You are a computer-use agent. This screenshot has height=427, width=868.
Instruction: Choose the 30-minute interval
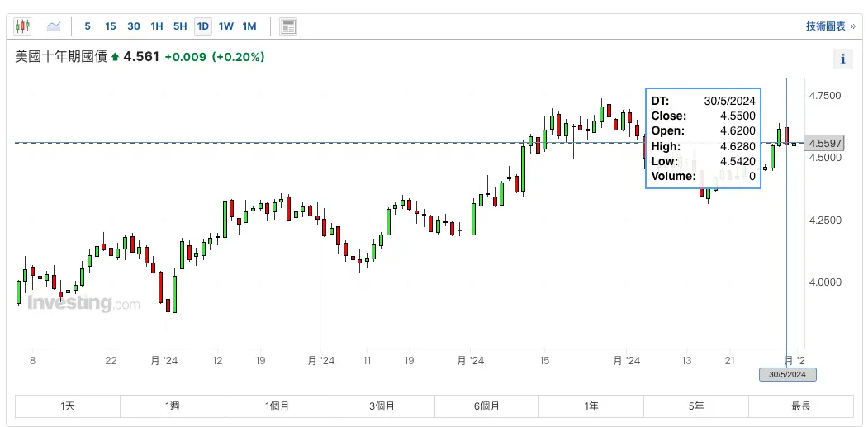[134, 26]
